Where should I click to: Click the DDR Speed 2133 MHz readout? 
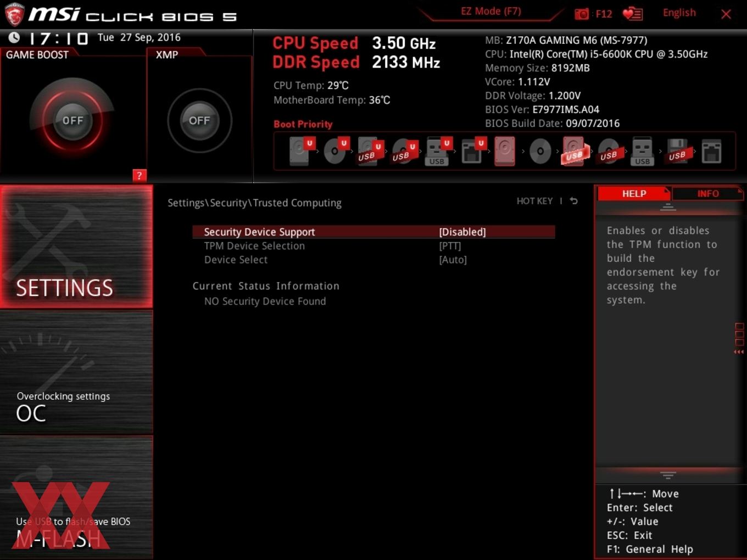point(356,62)
